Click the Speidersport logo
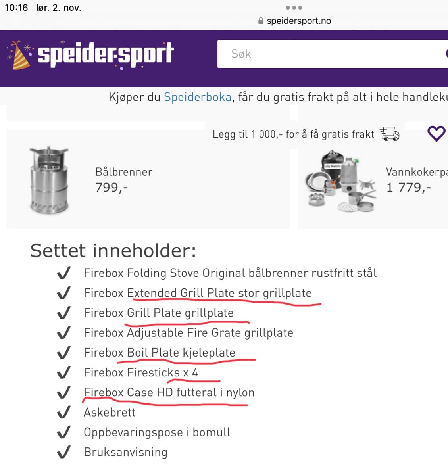The image size is (448, 476). pos(106,54)
